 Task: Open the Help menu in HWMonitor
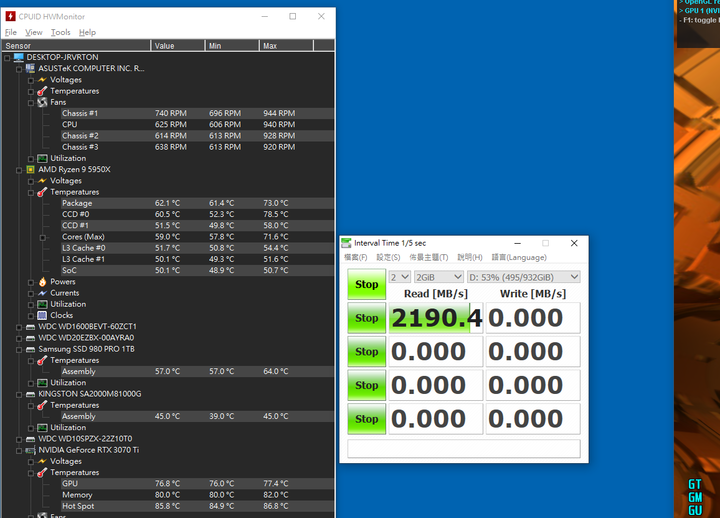pos(87,32)
